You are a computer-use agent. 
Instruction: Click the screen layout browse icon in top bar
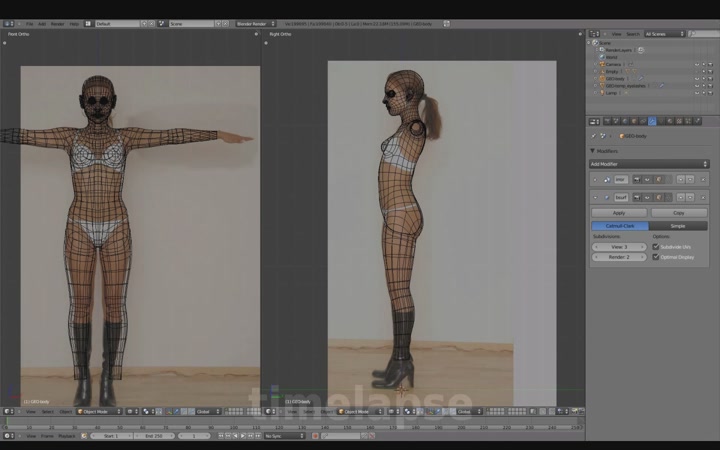[88, 23]
